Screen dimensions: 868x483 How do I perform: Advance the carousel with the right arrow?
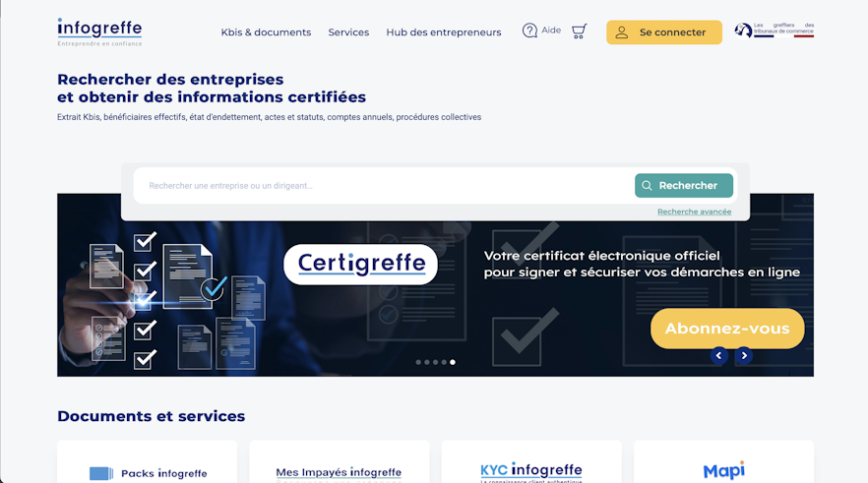pyautogui.click(x=744, y=355)
